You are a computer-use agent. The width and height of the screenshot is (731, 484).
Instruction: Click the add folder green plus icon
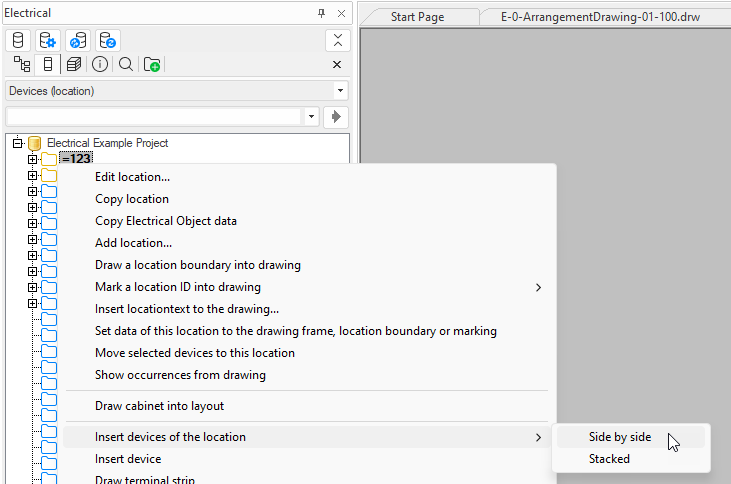[152, 65]
